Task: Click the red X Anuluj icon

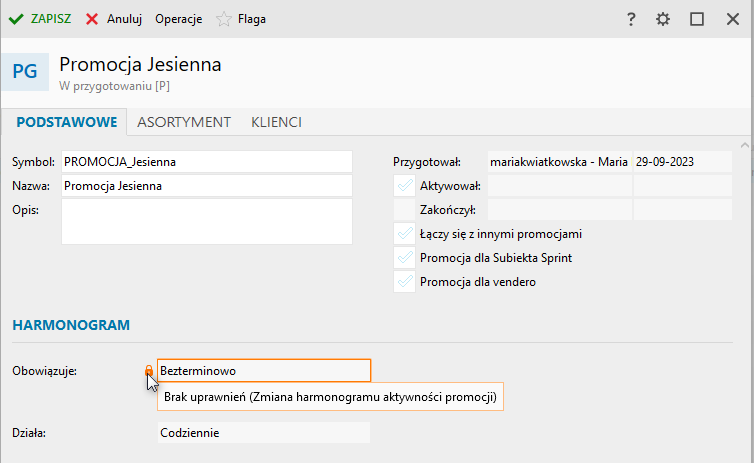Action: [92, 19]
